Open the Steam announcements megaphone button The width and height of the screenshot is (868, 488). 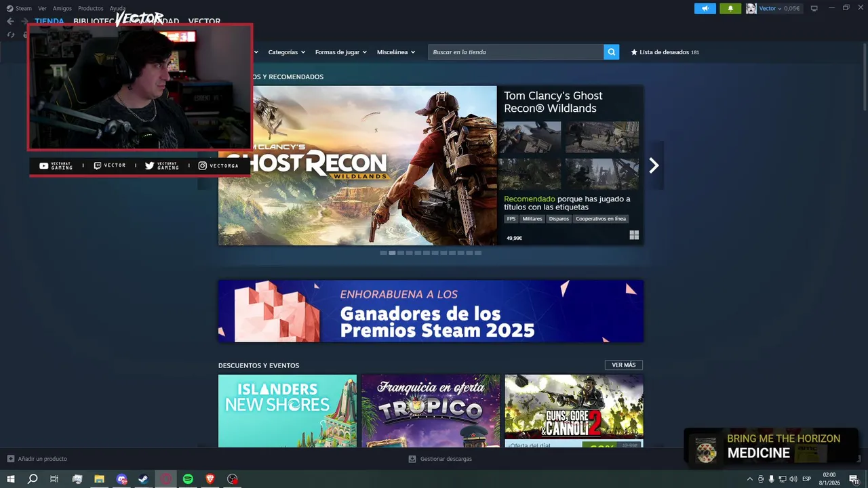(705, 8)
